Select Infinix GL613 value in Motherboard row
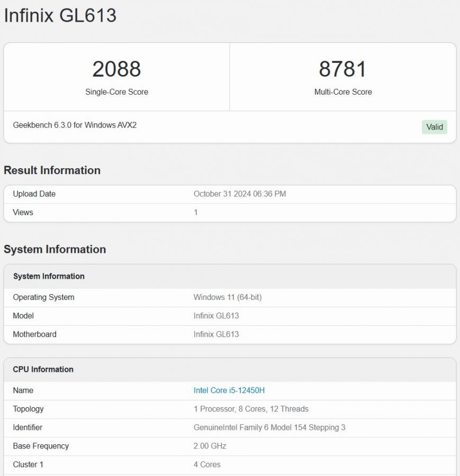The image size is (460, 476). pos(216,334)
